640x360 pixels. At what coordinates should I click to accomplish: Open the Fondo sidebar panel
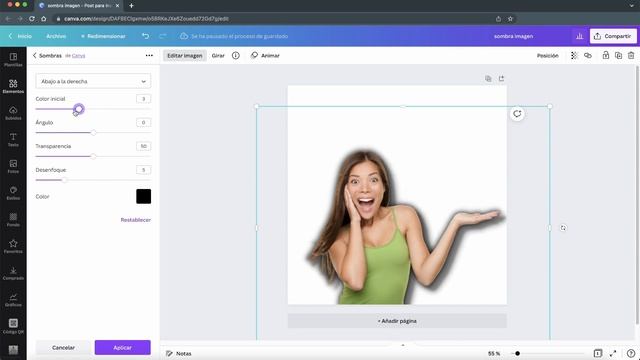tap(13, 220)
